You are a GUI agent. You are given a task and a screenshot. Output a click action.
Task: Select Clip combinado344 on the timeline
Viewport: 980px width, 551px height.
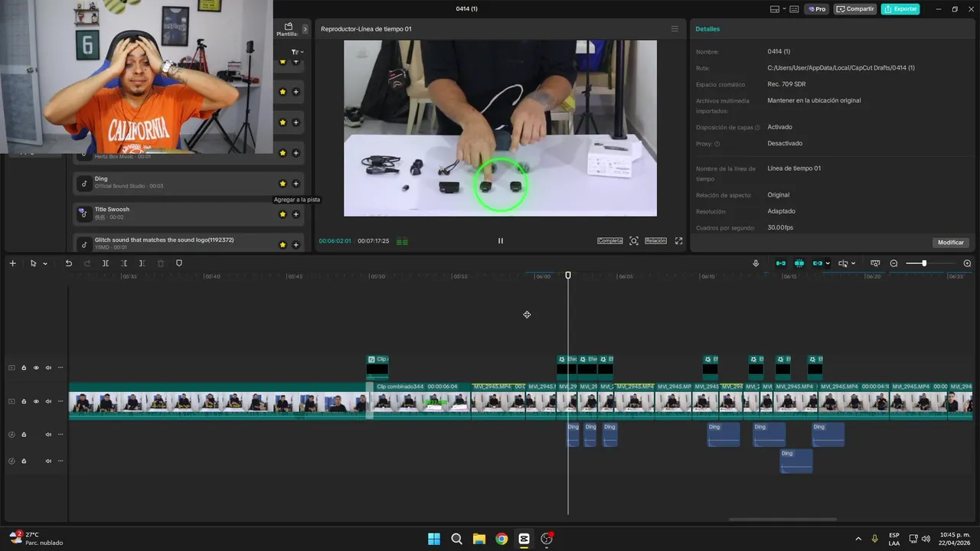tap(422, 401)
